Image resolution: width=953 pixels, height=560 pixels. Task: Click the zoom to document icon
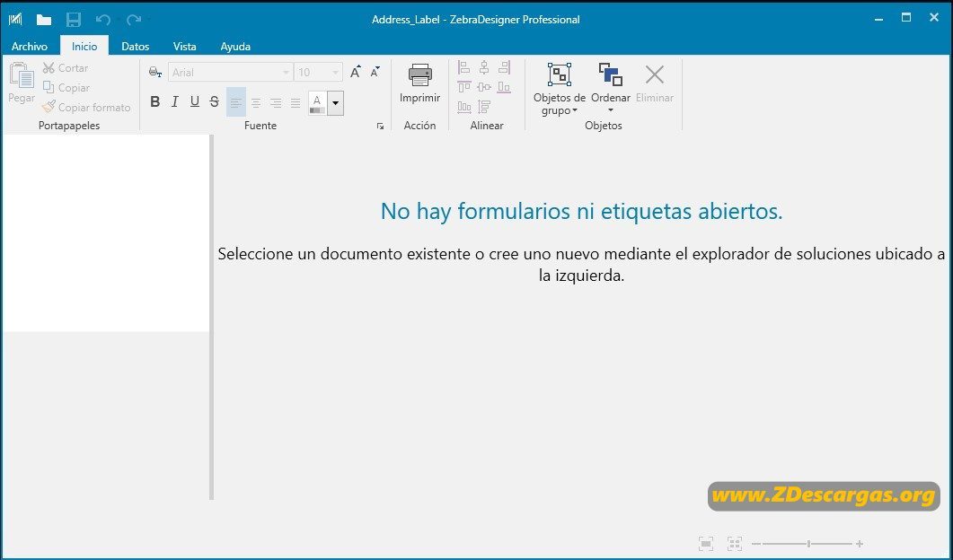point(706,544)
